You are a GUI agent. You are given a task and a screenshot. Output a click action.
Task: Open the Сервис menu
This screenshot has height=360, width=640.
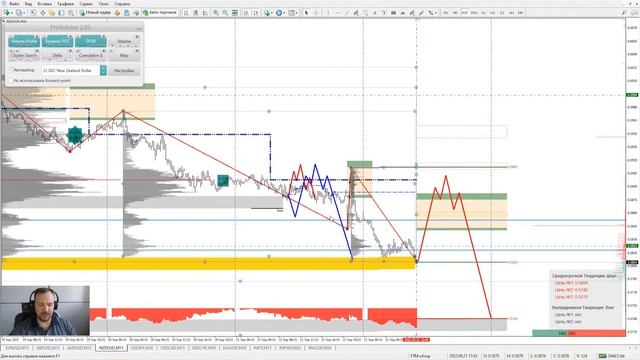pyautogui.click(x=86, y=4)
